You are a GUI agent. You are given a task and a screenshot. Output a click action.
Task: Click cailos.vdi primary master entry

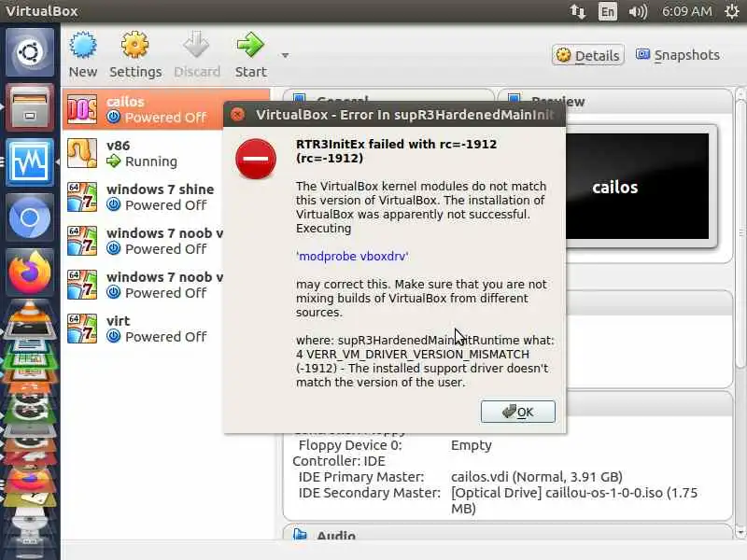[x=536, y=477]
